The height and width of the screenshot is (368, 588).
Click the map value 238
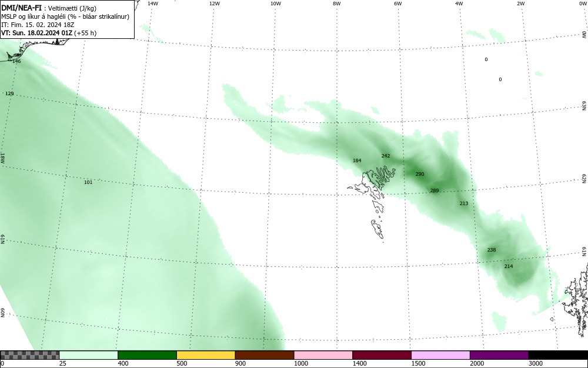pyautogui.click(x=491, y=250)
